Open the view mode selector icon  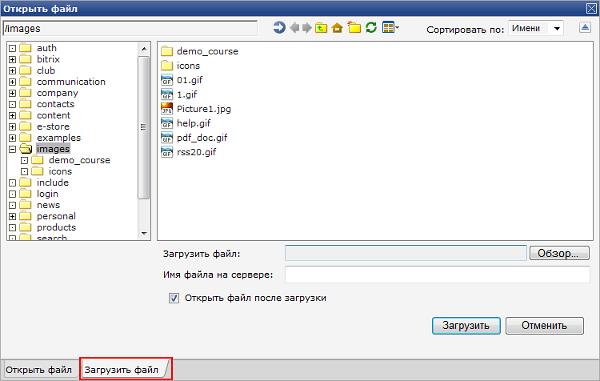point(390,28)
